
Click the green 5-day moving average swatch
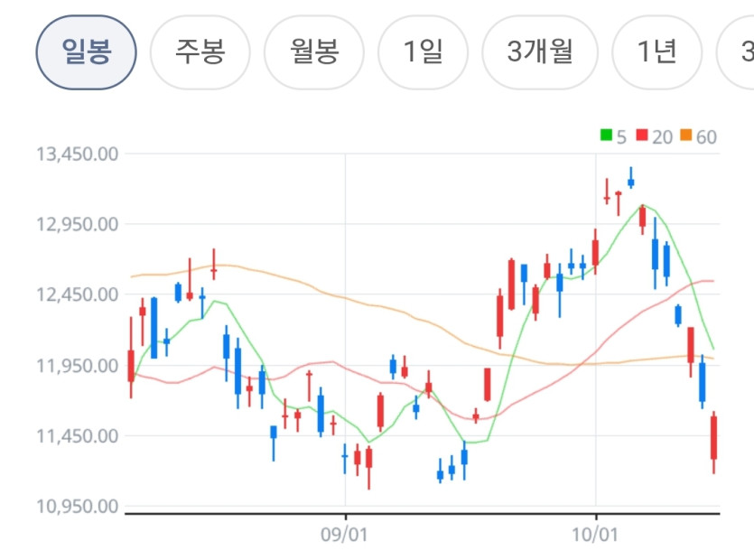pyautogui.click(x=606, y=135)
